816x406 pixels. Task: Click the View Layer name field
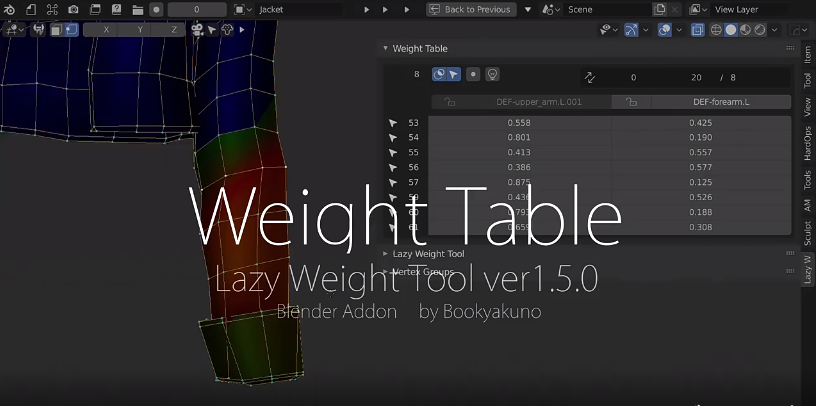click(749, 9)
